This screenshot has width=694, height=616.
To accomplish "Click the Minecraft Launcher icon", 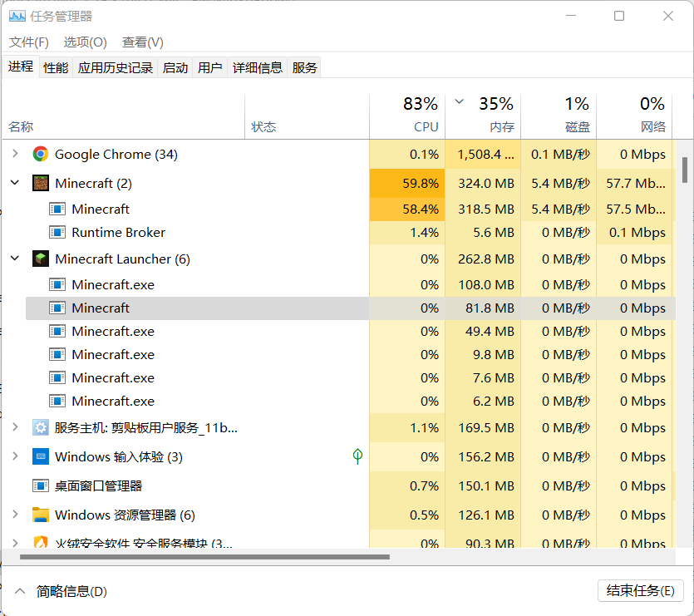I will tap(40, 259).
